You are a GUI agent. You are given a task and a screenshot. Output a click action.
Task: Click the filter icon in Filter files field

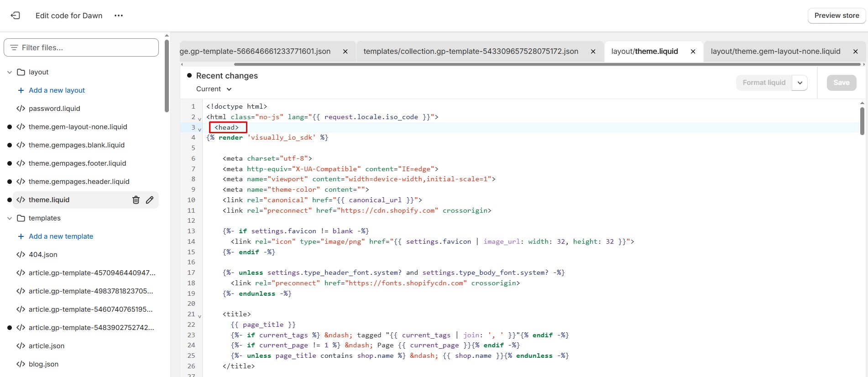(x=14, y=47)
